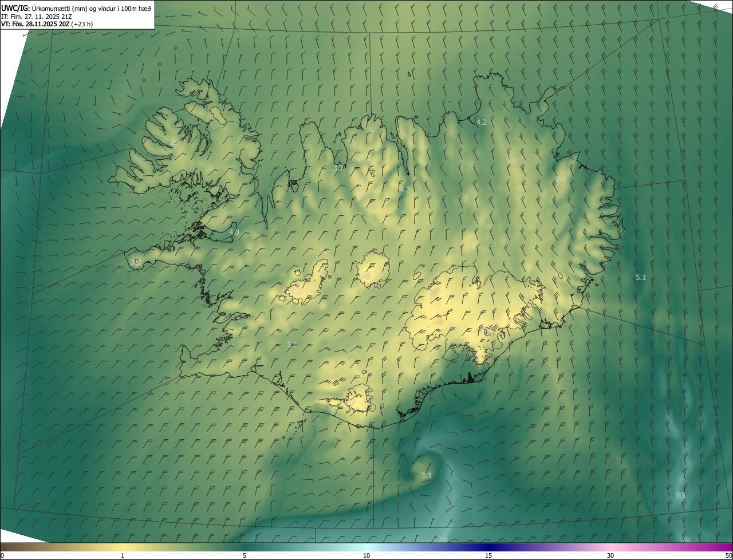Click the 3.7 value on the north coast
The width and height of the screenshot is (733, 560).
(x=338, y=168)
